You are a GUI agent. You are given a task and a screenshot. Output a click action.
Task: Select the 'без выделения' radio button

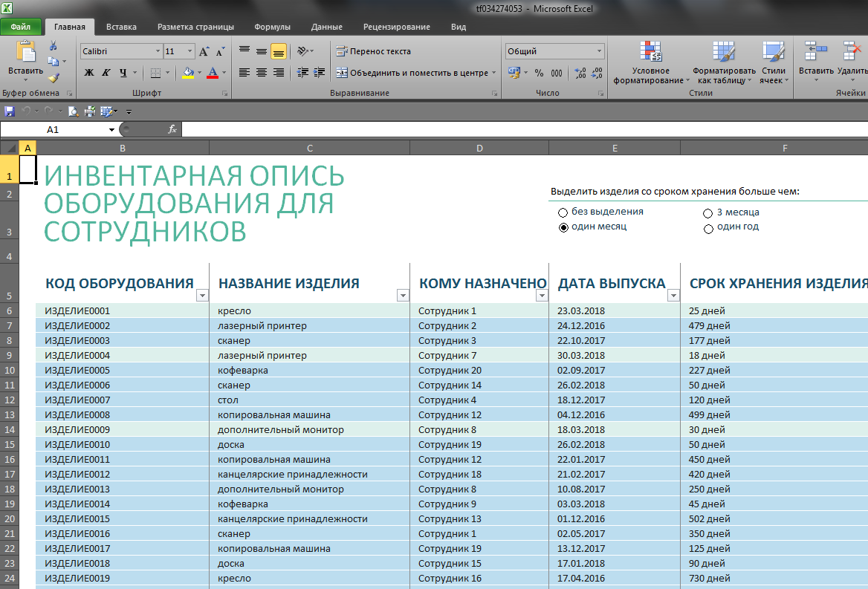[563, 212]
